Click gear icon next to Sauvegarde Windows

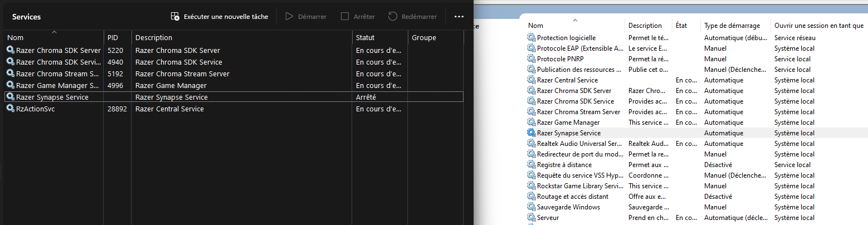(531, 207)
